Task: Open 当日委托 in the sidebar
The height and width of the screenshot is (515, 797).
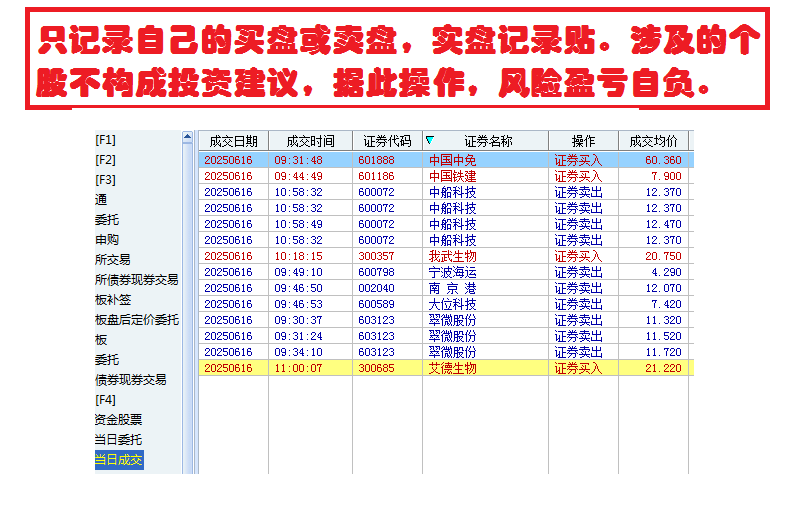Action: [118, 440]
